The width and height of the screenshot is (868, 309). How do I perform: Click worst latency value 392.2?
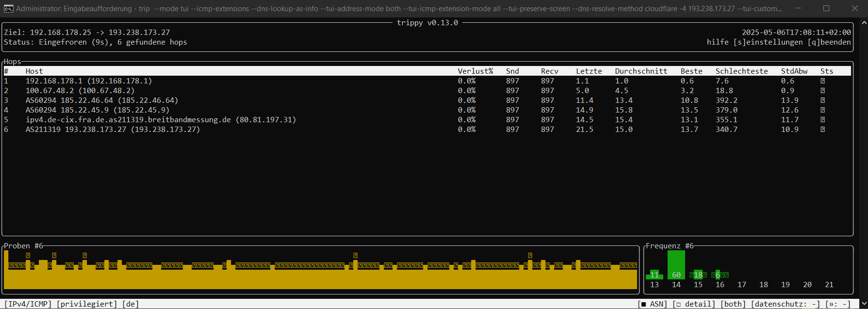click(x=726, y=100)
